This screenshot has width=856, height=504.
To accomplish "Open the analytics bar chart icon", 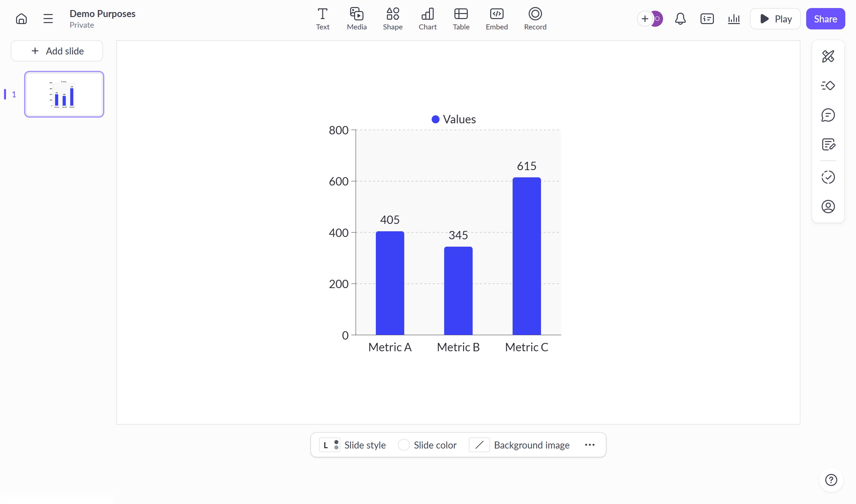I will click(x=734, y=19).
